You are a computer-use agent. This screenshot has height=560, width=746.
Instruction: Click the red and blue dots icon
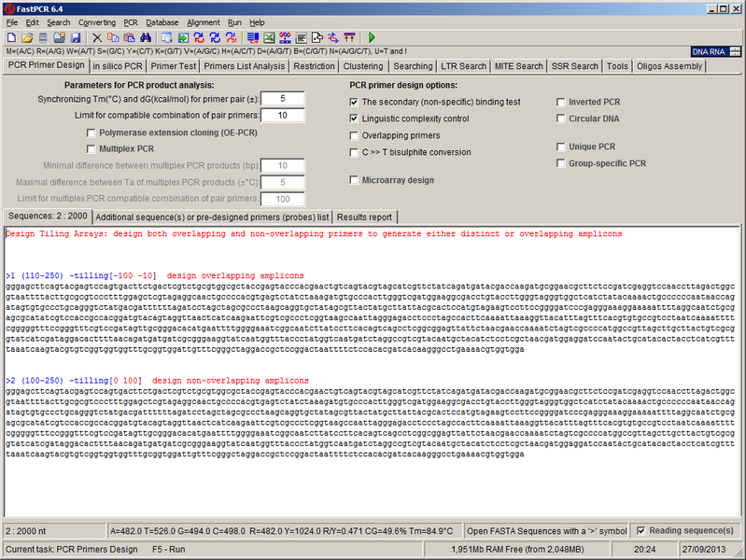(x=285, y=37)
